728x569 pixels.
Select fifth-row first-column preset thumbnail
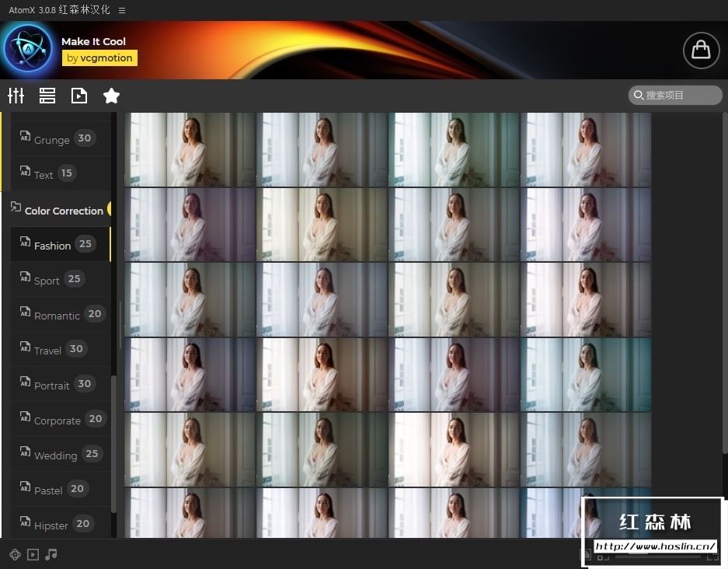pyautogui.click(x=190, y=449)
